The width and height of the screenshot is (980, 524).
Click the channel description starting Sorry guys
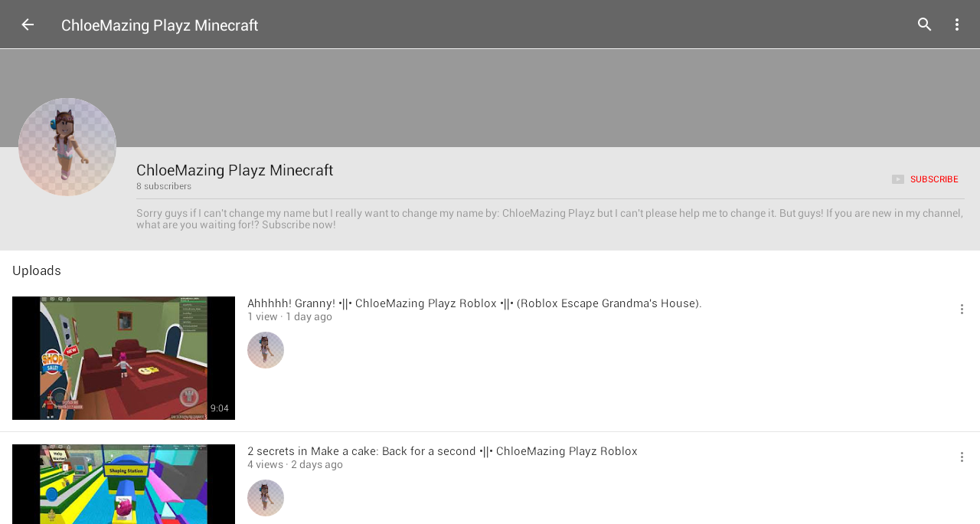pos(550,218)
